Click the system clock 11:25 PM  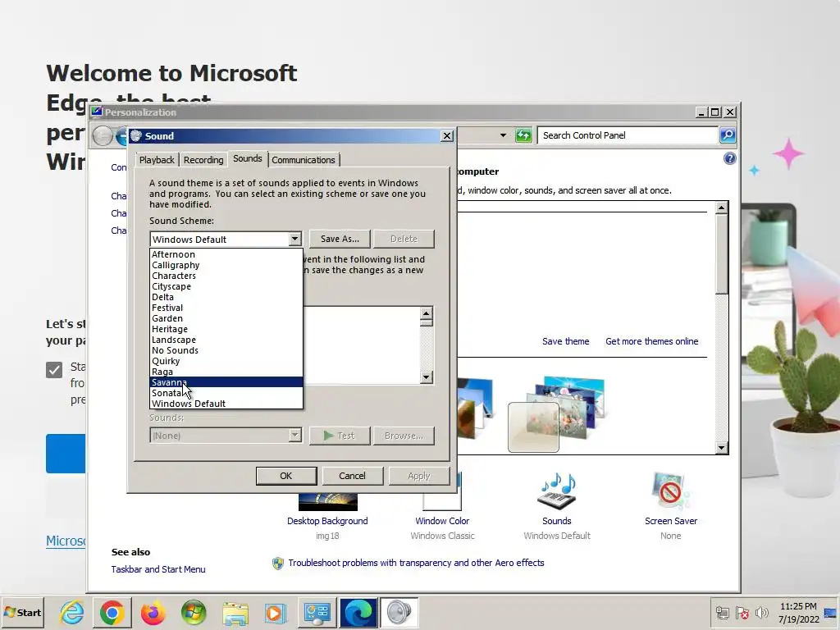[798, 606]
